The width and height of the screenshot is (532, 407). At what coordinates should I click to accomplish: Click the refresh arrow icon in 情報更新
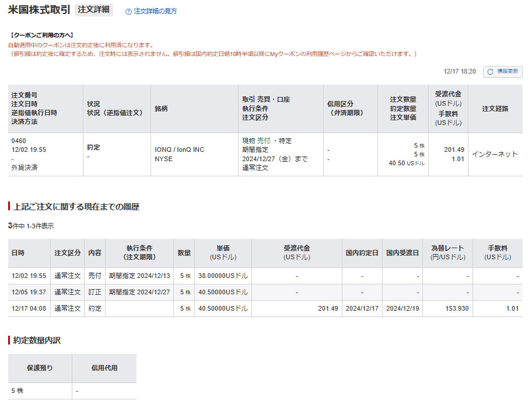(490, 72)
